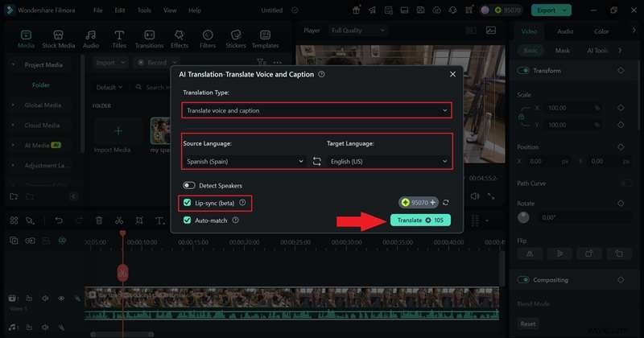Toggle the Detect Speakers switch
The image size is (644, 338).
point(190,185)
